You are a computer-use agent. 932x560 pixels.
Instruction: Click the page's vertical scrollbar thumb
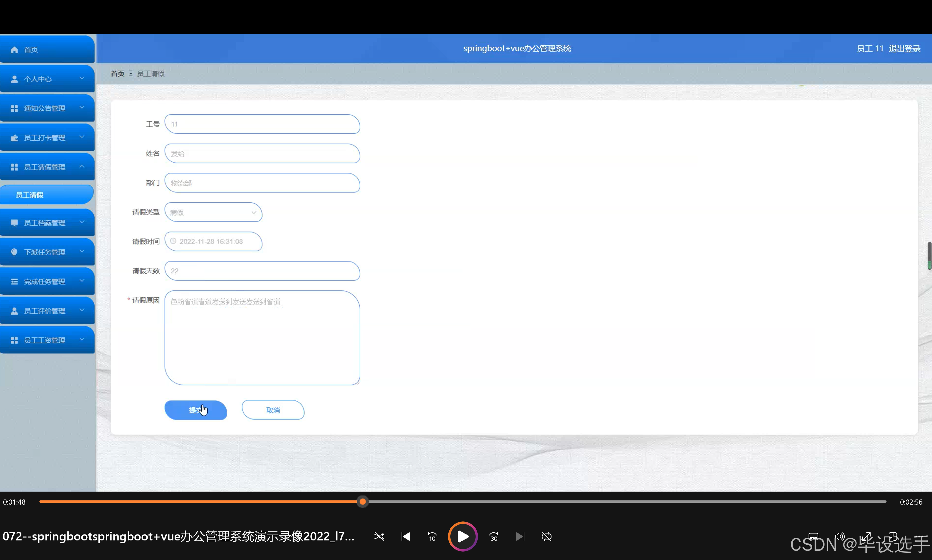929,256
